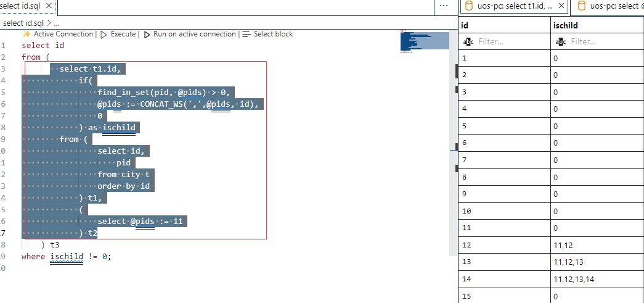
Task: Click the database icon on first results tab
Action: tap(468, 6)
